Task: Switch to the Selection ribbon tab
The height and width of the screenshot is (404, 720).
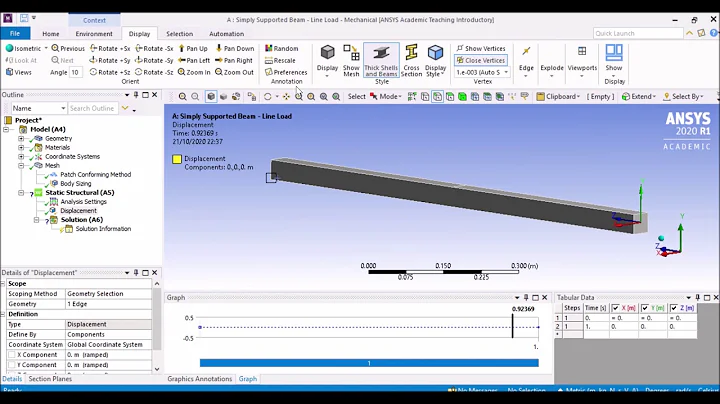Action: [x=179, y=34]
